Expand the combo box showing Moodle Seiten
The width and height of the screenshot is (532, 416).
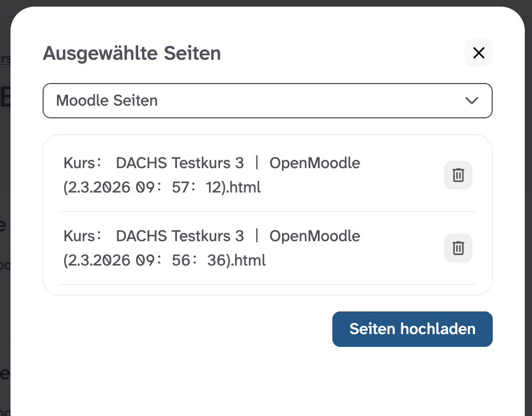click(267, 101)
